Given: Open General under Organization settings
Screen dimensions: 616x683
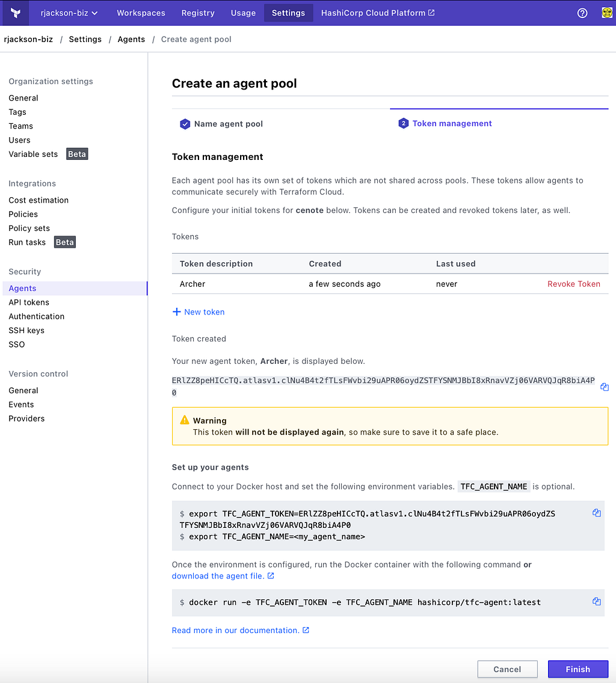Looking at the screenshot, I should (x=23, y=98).
